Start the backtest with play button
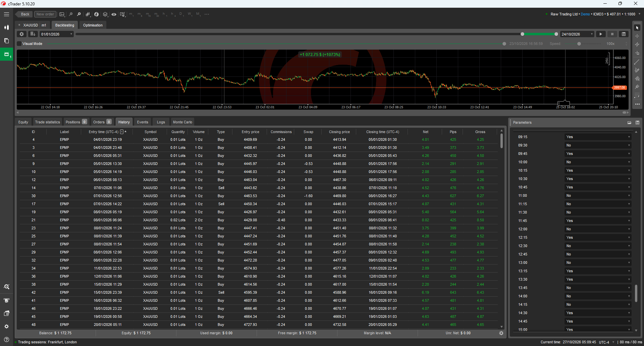644x346 pixels. (601, 34)
